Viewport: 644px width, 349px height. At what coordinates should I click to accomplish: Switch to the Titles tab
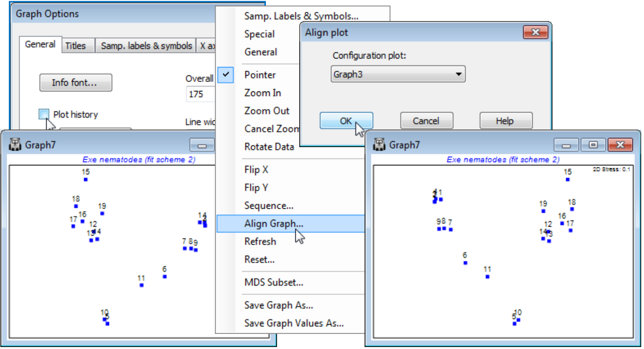pos(75,46)
